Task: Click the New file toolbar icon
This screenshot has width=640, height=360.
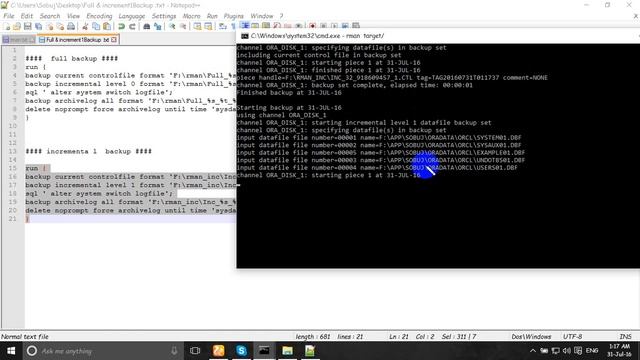Action: click(7, 27)
